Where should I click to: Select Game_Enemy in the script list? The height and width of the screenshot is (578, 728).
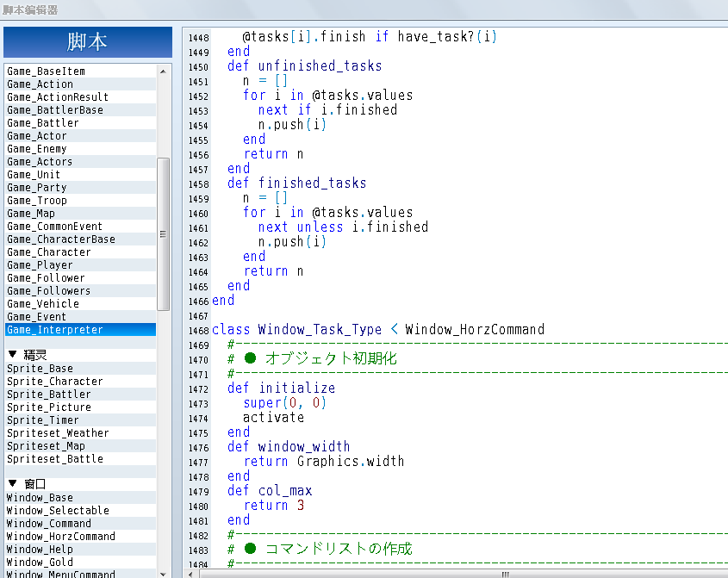80,149
